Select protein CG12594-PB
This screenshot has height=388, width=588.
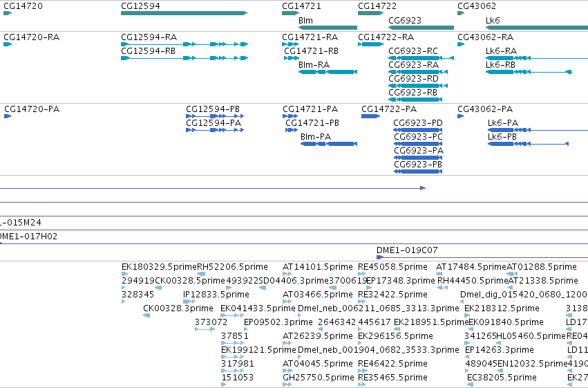[215, 116]
